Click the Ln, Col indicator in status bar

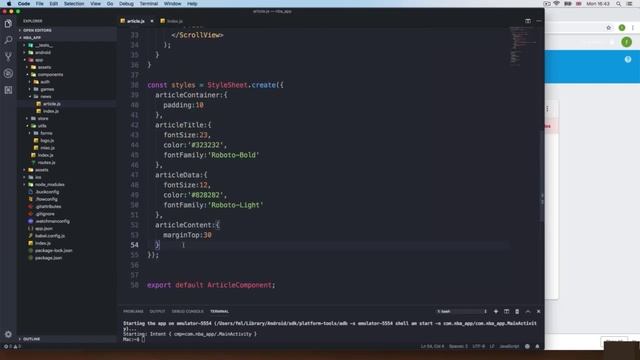[432, 346]
